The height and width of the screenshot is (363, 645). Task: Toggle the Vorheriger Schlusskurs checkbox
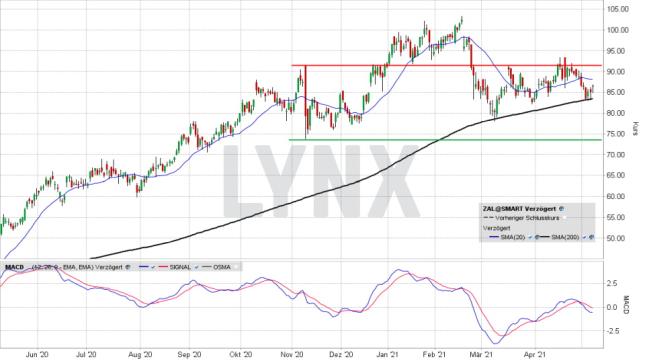coord(564,218)
